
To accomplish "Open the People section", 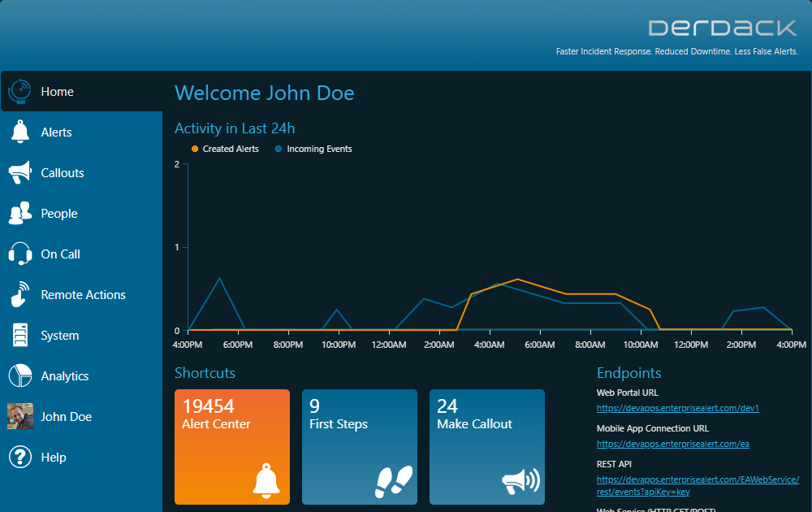I will [81, 214].
